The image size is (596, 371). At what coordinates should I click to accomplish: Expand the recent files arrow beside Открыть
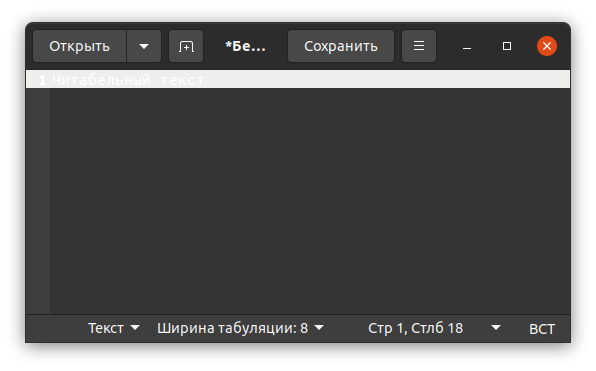[x=144, y=46]
